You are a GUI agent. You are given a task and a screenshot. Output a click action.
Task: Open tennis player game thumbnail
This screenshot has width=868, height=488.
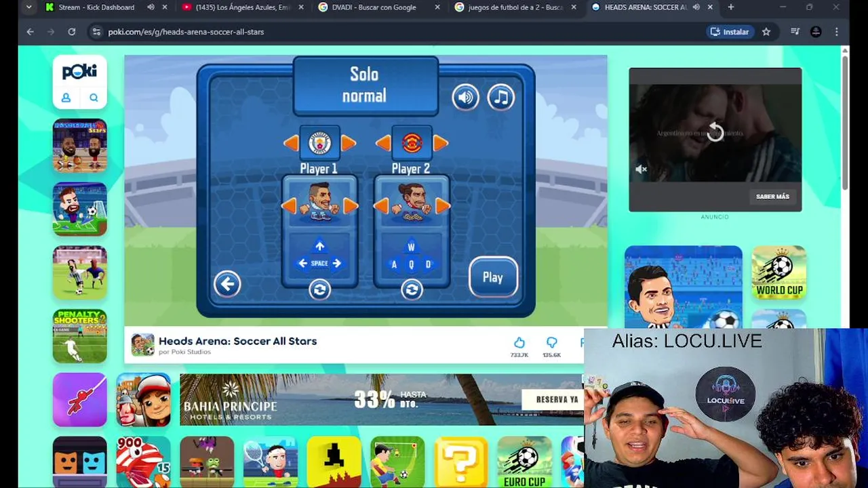pyautogui.click(x=271, y=462)
